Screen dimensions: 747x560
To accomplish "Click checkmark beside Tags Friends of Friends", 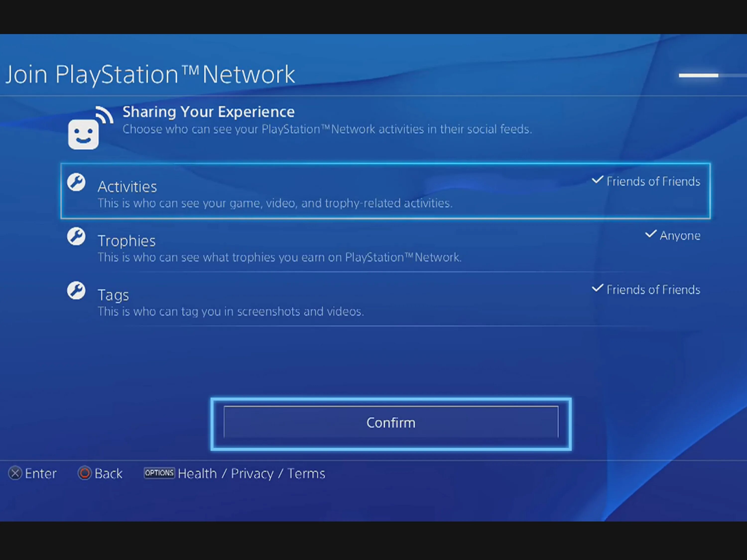I will tap(597, 288).
